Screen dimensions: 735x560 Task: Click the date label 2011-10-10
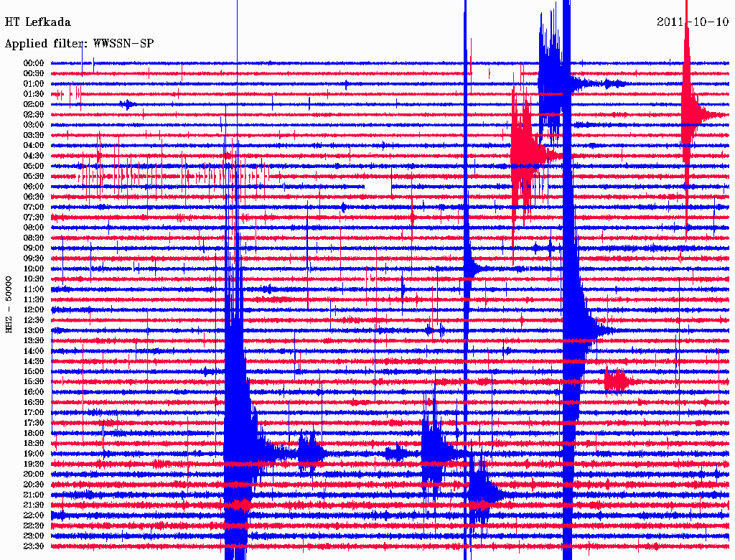pos(693,22)
